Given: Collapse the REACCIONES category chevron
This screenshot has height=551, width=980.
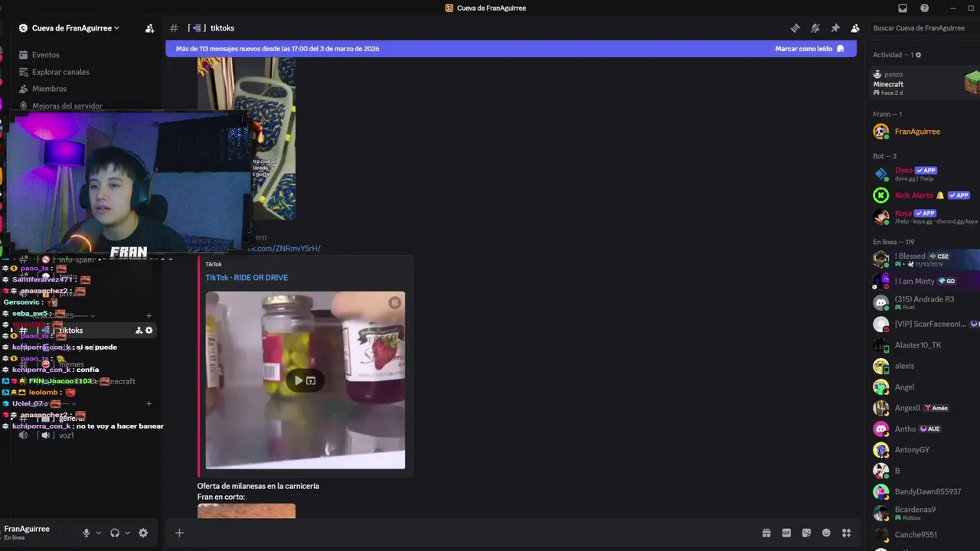Looking at the screenshot, I should pos(93,315).
